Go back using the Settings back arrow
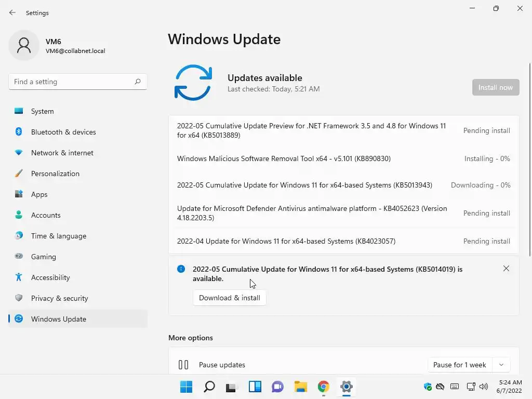This screenshot has height=399, width=532. (x=12, y=12)
